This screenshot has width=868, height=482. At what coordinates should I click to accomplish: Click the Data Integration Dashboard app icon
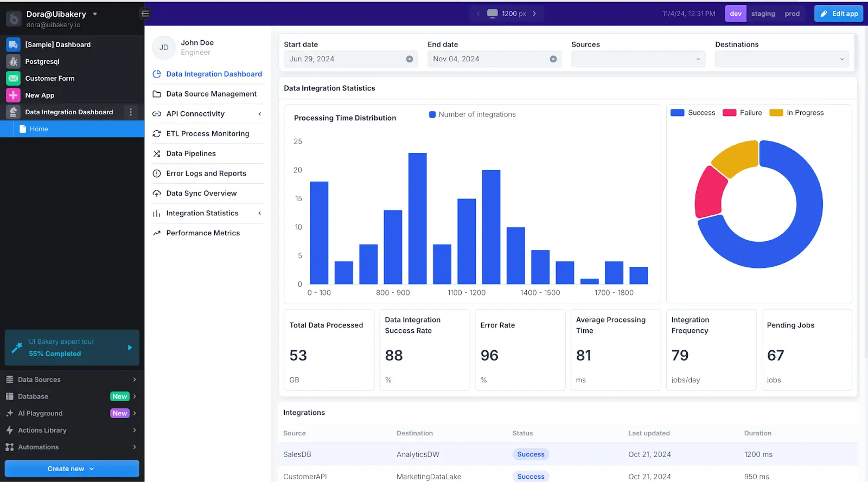coord(13,112)
